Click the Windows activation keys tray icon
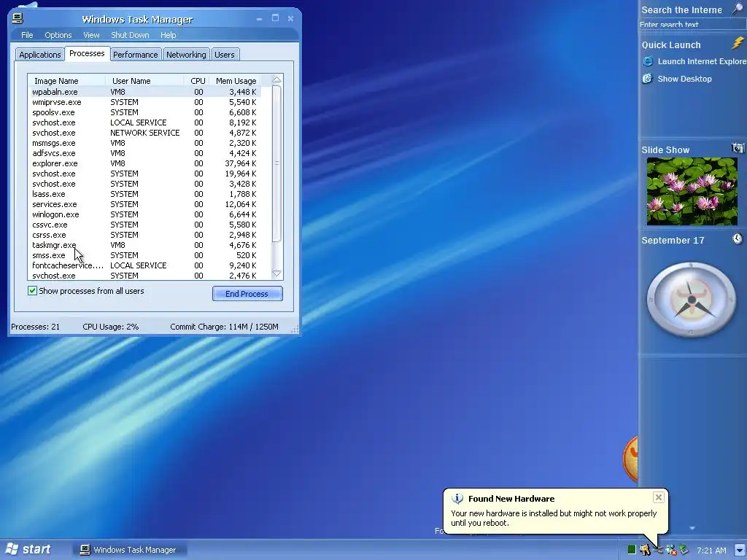Viewport: 747px width, 560px height. click(645, 550)
